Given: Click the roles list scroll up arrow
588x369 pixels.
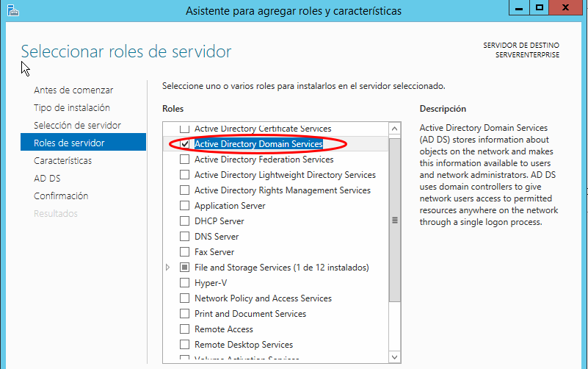Looking at the screenshot, I should 394,129.
